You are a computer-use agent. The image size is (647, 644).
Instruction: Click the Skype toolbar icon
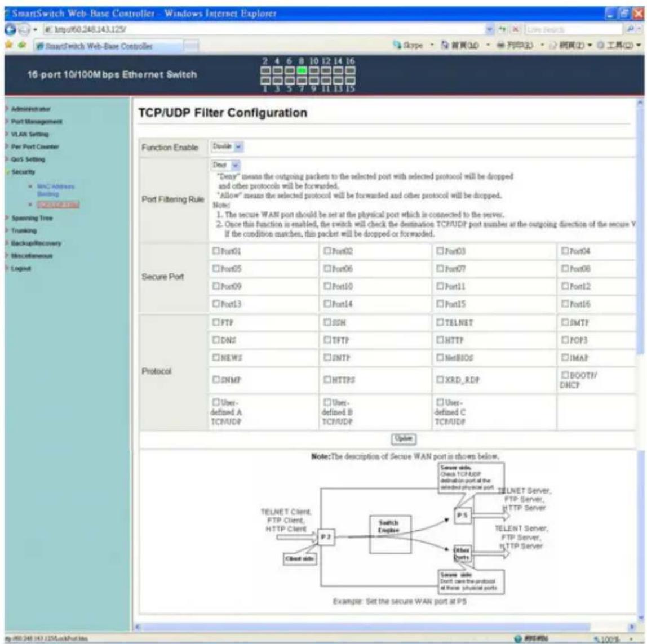pos(397,45)
